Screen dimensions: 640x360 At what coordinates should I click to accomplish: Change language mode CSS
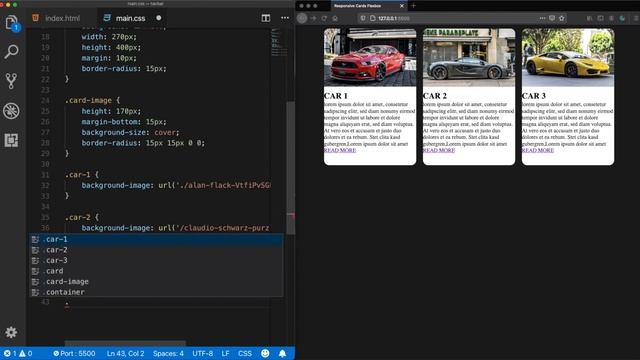click(x=245, y=353)
